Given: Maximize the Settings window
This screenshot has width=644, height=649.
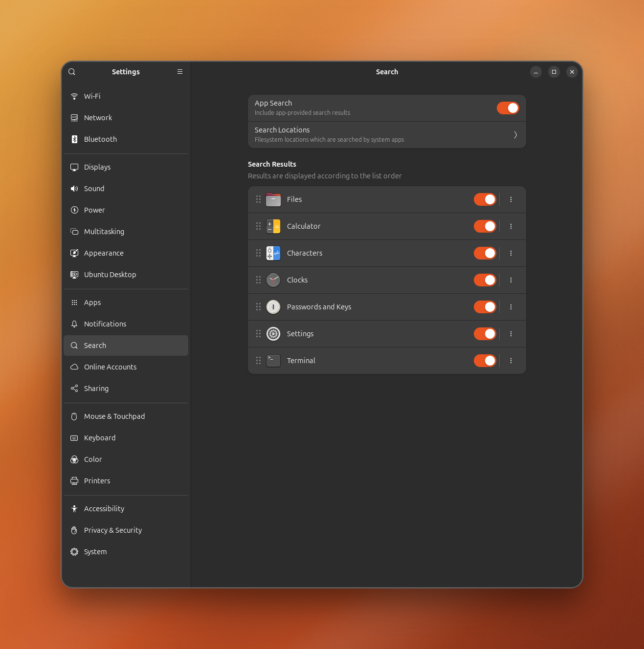Looking at the screenshot, I should [x=554, y=72].
